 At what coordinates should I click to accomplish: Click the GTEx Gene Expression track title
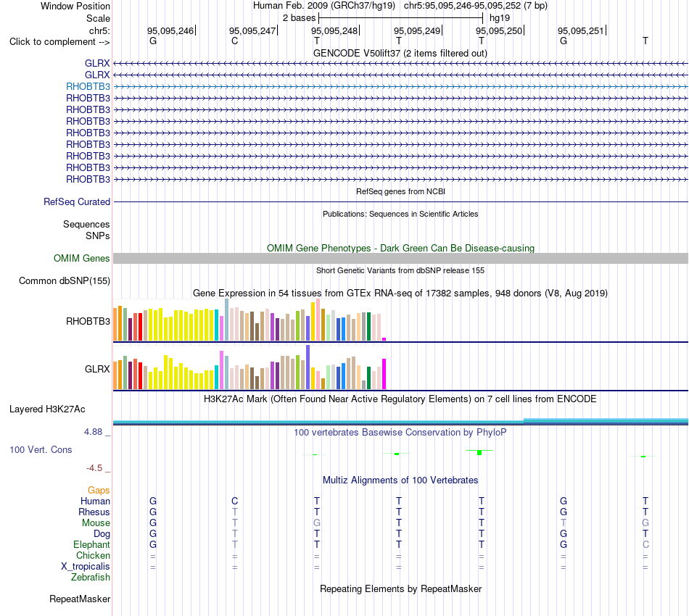coord(400,294)
